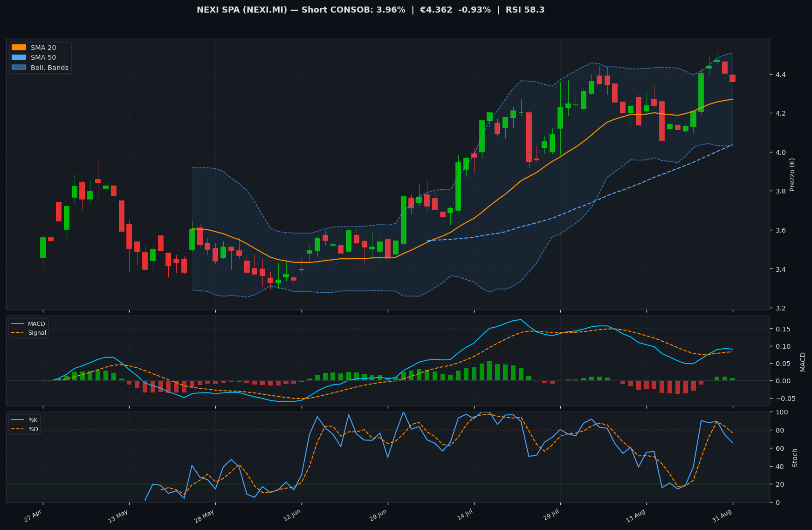Click the "Boll. Bands" legend label
The width and height of the screenshot is (812, 530).
[x=49, y=68]
